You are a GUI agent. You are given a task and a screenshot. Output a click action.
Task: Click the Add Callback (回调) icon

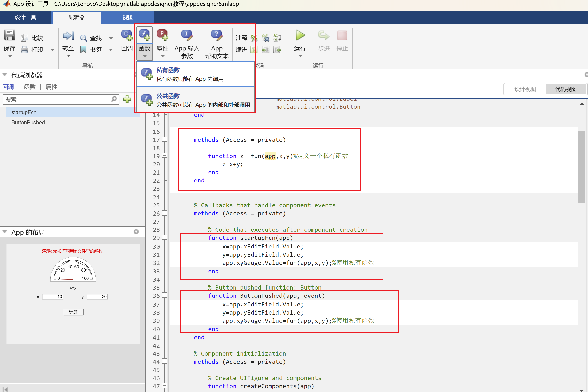pos(127,35)
